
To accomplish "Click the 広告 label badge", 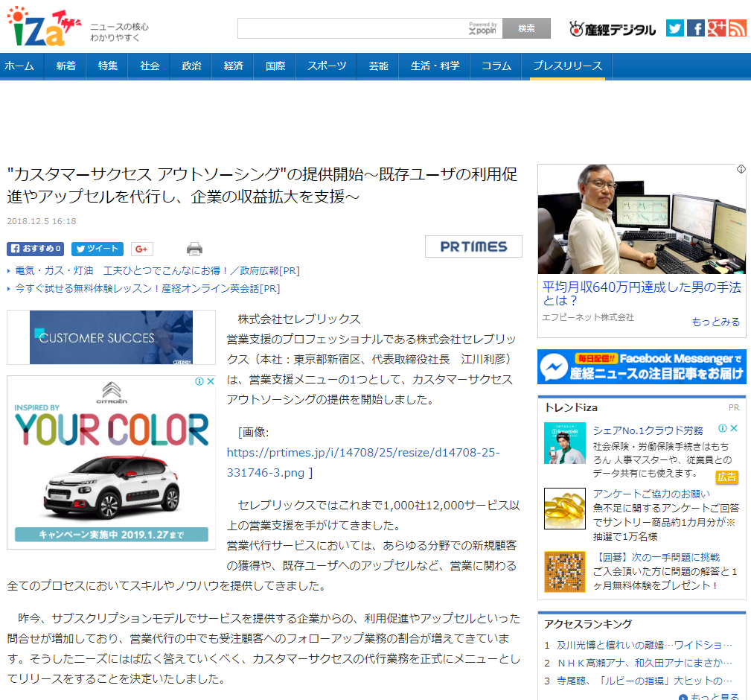I will coord(726,477).
